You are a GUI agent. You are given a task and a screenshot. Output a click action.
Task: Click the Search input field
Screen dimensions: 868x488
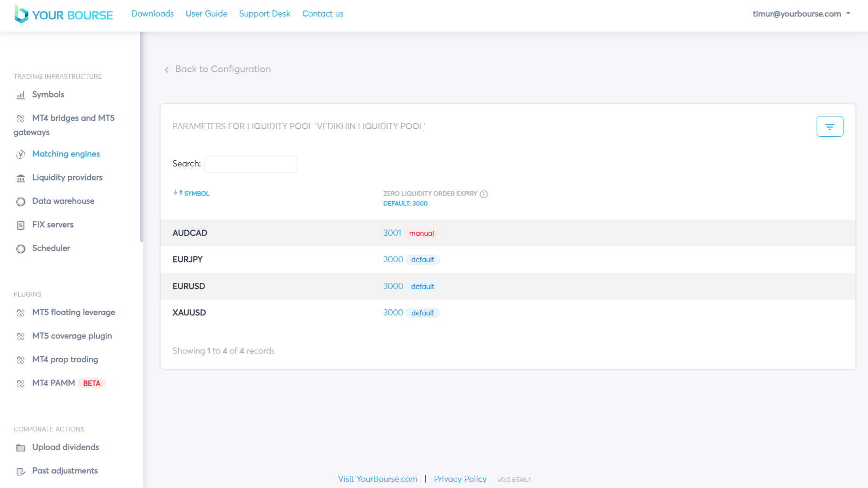251,164
